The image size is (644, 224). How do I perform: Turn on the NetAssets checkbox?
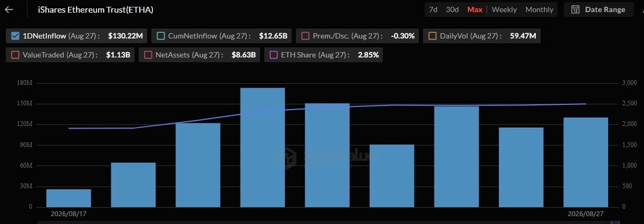coord(148,55)
